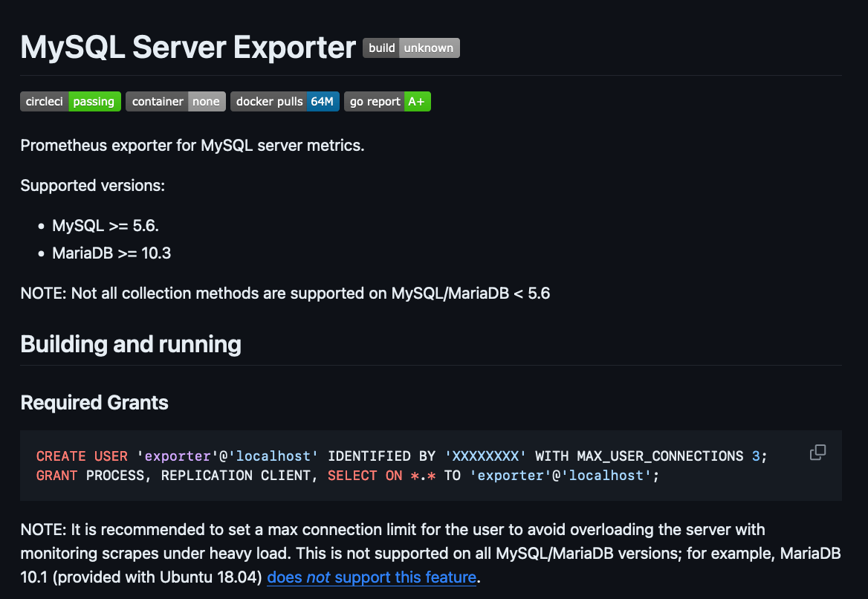The height and width of the screenshot is (599, 868).
Task: Select the A+ grade on go report badge
Action: (x=416, y=101)
